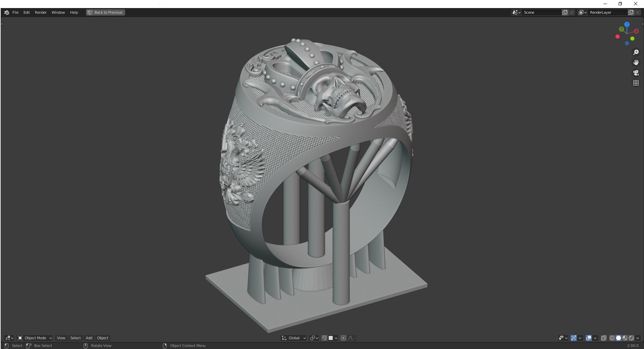This screenshot has width=644, height=349.
Task: Switch to solid viewport shading
Action: [619, 338]
